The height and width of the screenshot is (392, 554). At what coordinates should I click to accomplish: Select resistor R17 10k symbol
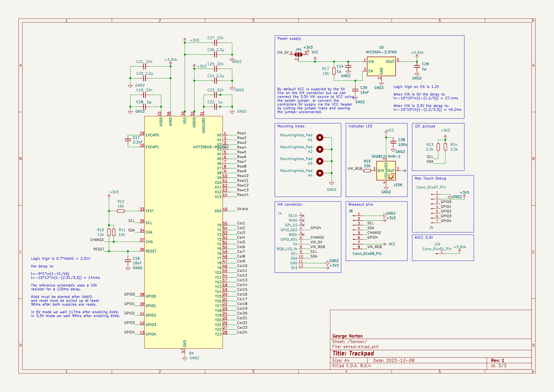coord(334,71)
